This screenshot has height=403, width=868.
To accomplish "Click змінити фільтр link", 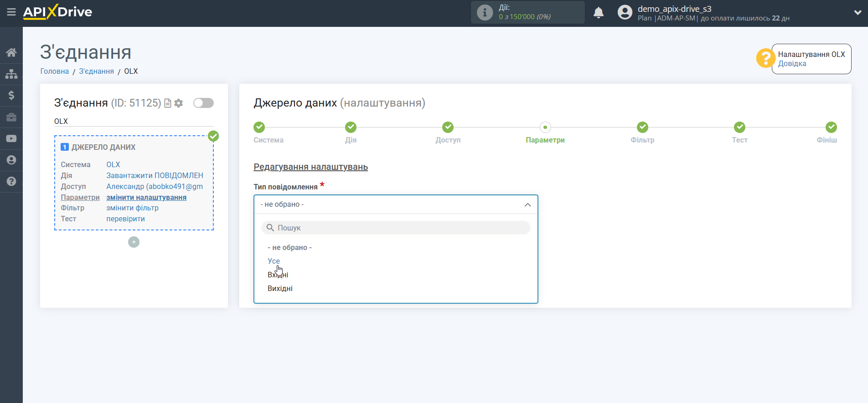I will point(132,208).
